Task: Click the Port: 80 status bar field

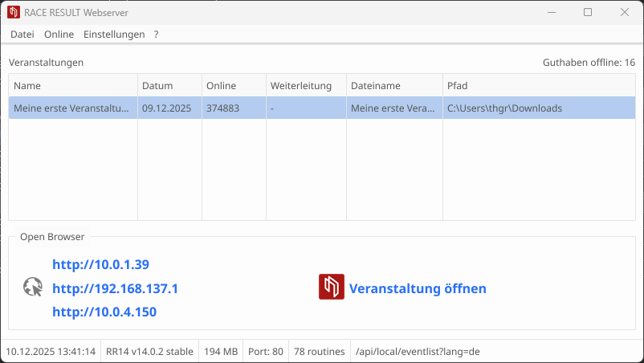Action: (265, 352)
